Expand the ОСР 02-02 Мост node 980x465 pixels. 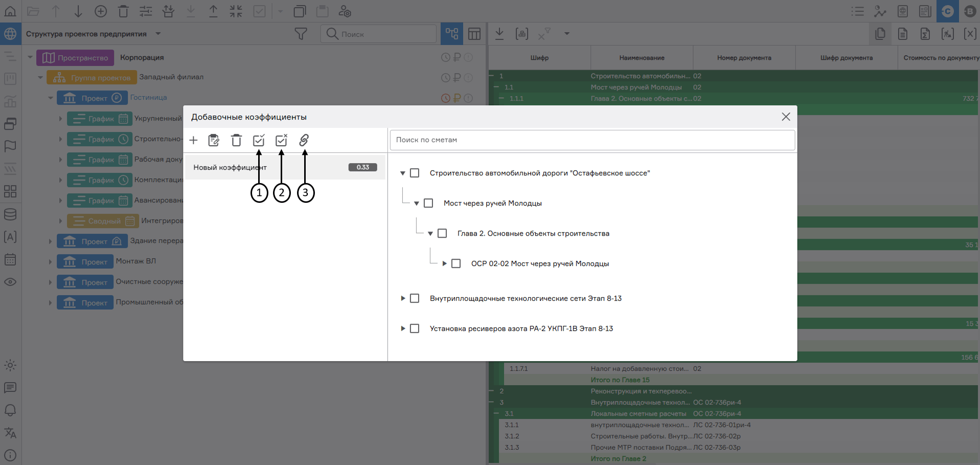coord(444,264)
